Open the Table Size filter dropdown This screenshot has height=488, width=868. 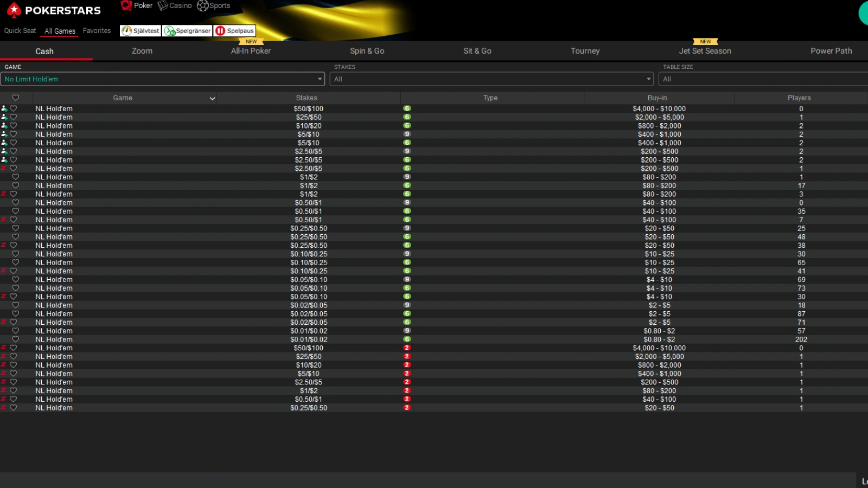[763, 79]
